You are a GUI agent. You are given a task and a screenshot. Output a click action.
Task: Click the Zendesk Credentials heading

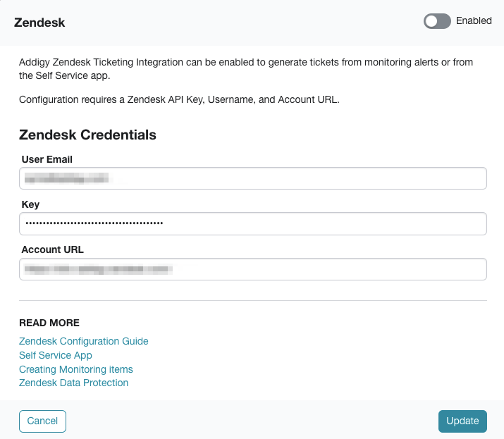(87, 135)
